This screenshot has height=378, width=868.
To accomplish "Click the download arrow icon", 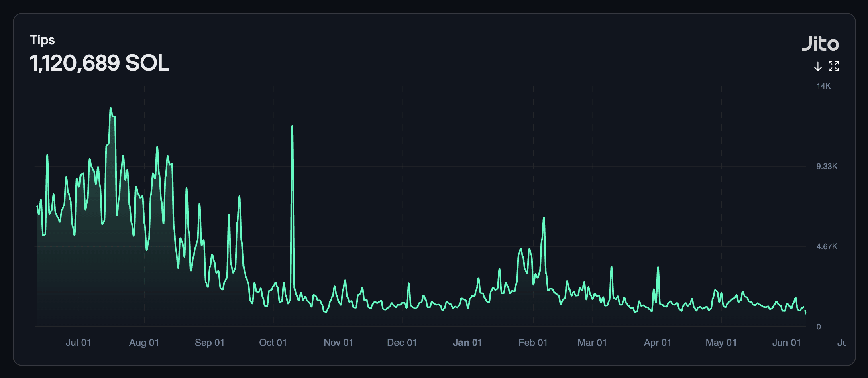I will point(818,66).
